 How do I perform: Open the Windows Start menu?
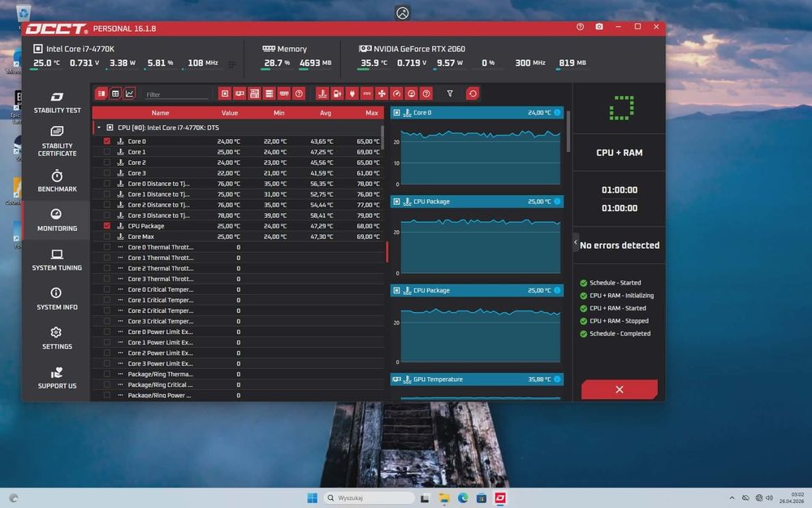312,498
